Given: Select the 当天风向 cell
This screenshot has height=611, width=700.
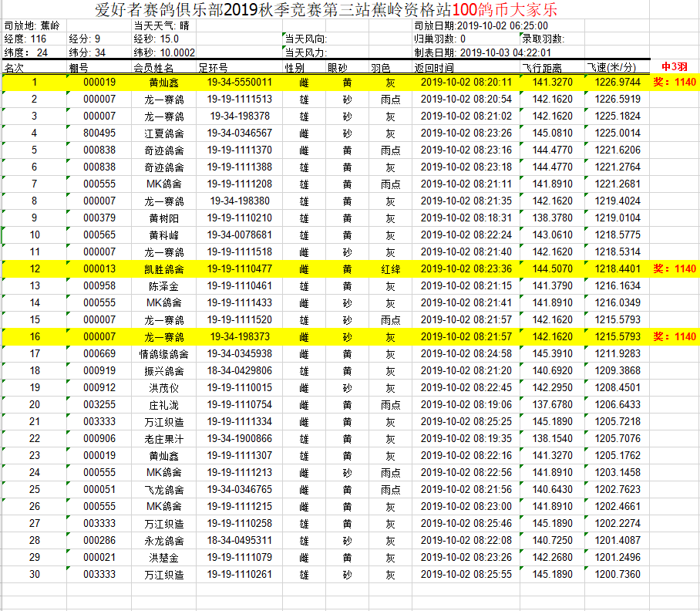Looking at the screenshot, I should (306, 39).
